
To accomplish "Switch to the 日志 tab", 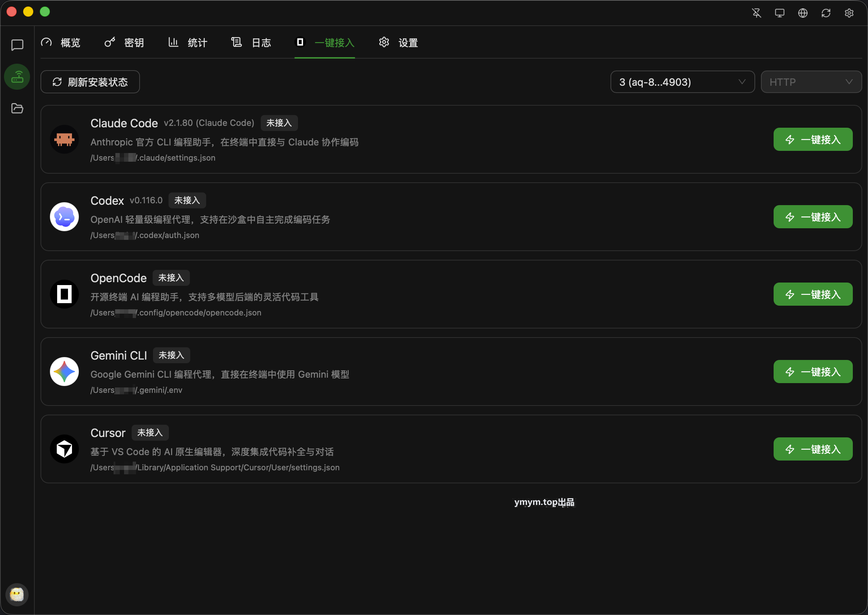I will point(251,42).
